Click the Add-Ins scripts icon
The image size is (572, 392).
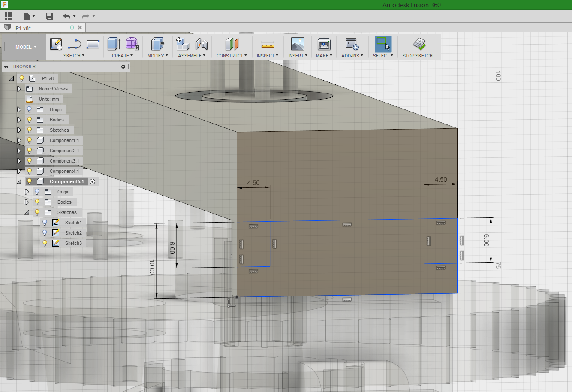(x=352, y=44)
